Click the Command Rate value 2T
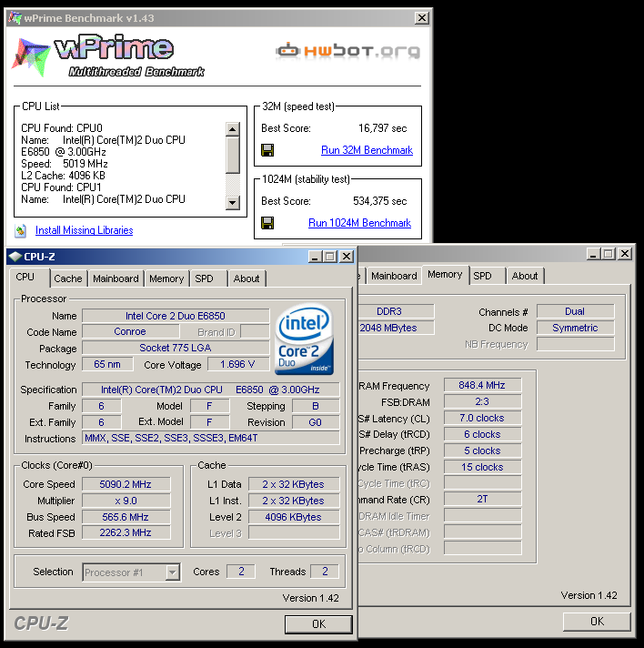Viewport: 644px width, 648px height. 482,500
